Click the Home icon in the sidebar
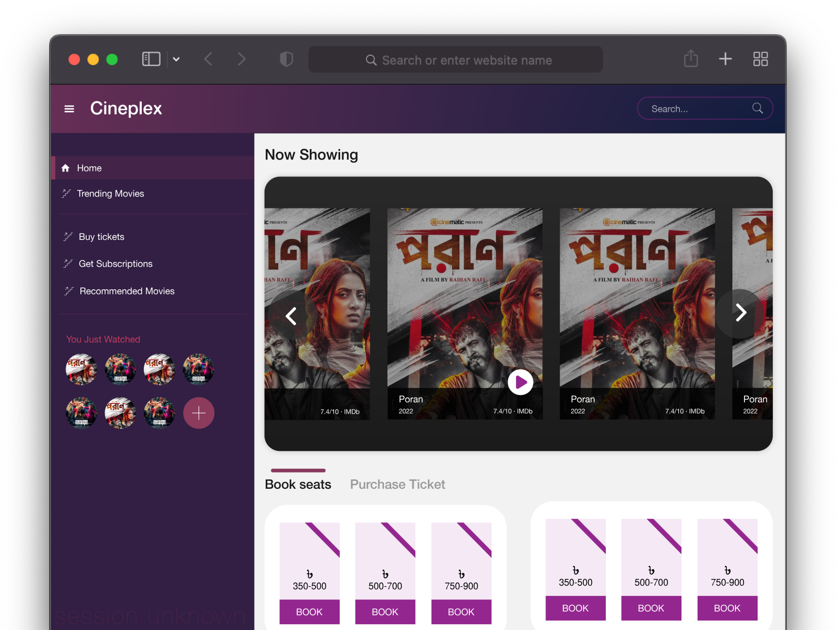Screen dimensions: 840x630 (x=66, y=168)
